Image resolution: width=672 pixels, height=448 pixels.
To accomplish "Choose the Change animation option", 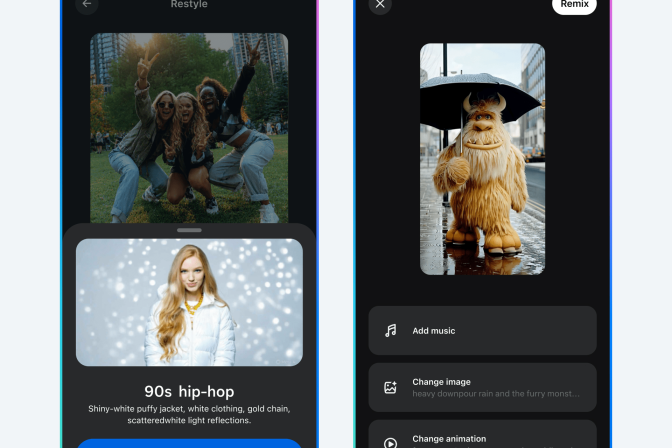I will pos(482,438).
